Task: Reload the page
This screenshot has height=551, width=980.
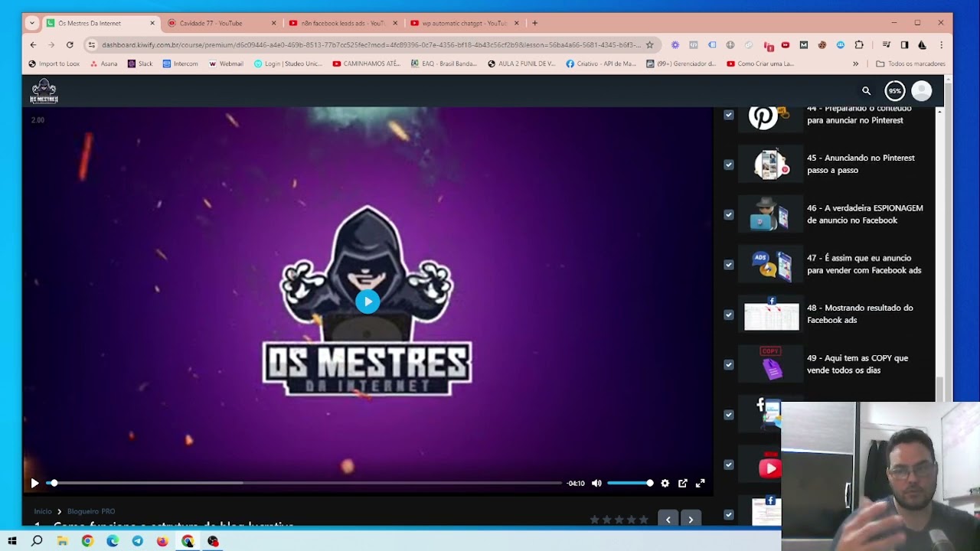Action: (70, 45)
